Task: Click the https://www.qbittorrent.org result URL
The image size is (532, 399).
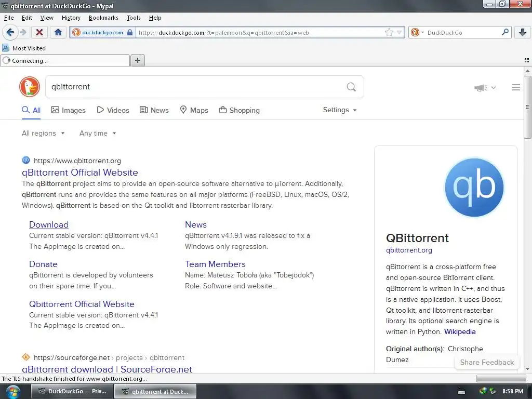Action: (x=77, y=161)
